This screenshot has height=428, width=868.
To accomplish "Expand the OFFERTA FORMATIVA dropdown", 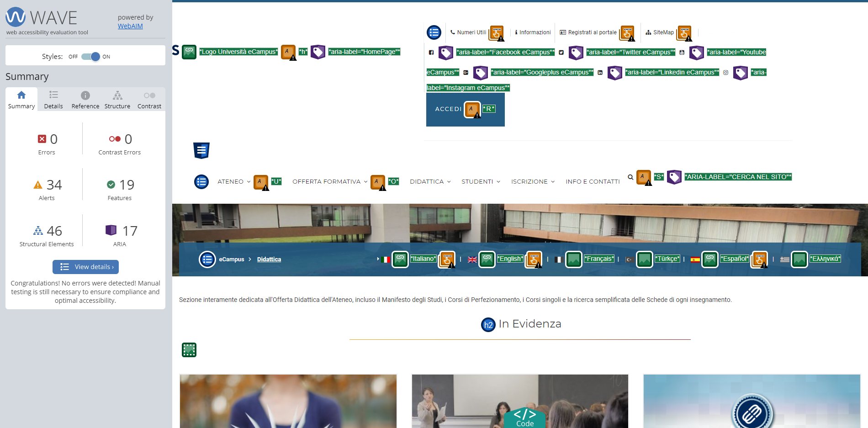I will 330,182.
